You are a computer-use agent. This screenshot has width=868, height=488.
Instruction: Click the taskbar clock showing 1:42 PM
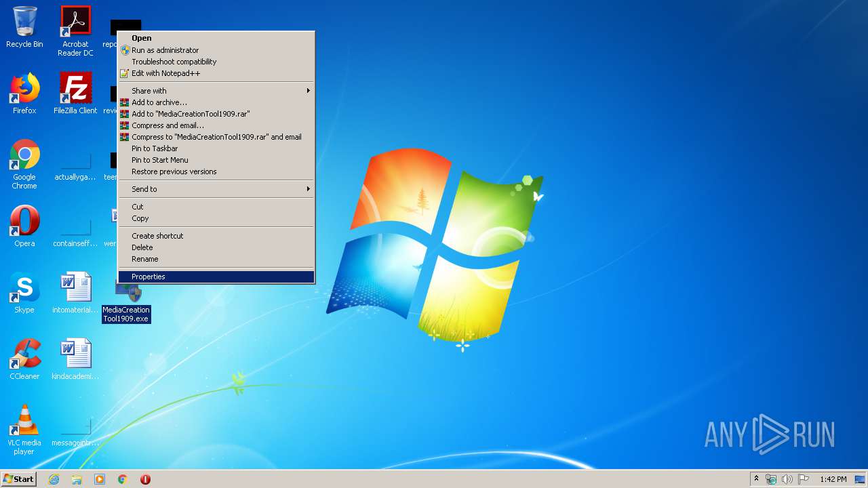tap(833, 479)
